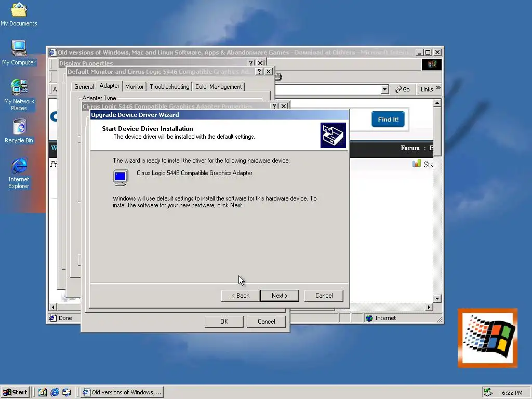Click the network tray icon
This screenshot has height=399, width=532.
[488, 392]
